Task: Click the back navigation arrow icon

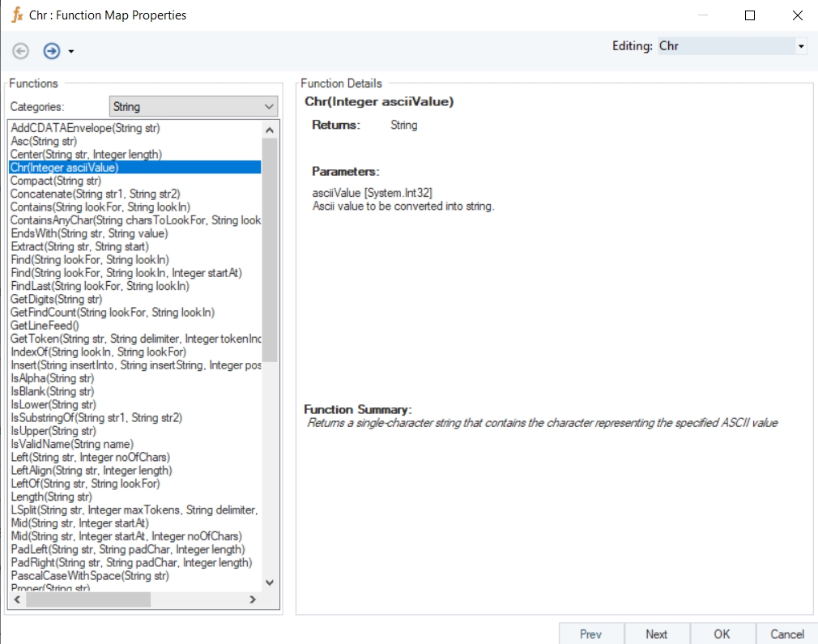Action: 21,51
